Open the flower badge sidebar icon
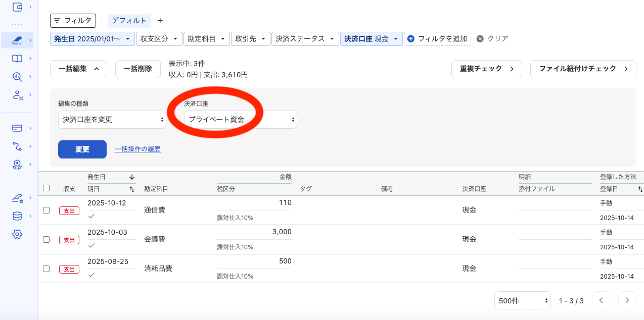 [18, 164]
